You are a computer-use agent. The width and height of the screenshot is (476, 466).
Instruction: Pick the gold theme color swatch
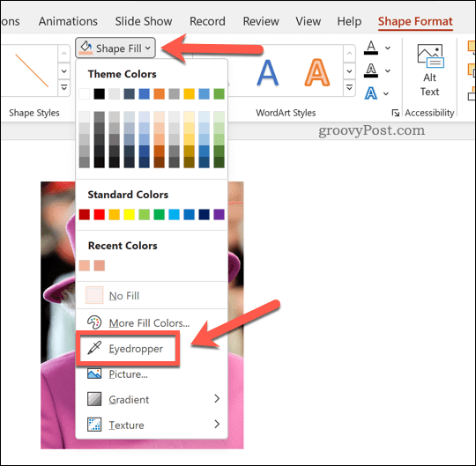(x=189, y=94)
